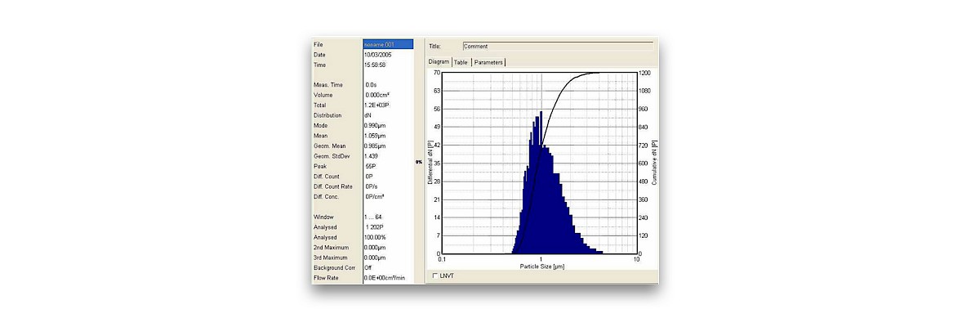980x327 pixels.
Task: Enable the LNVT checkbox
Action: point(434,275)
